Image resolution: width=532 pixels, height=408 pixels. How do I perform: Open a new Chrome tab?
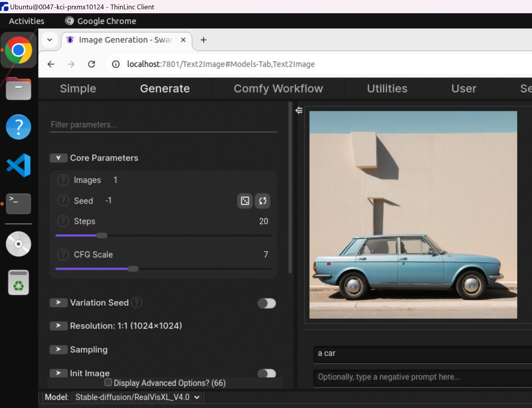click(x=203, y=40)
